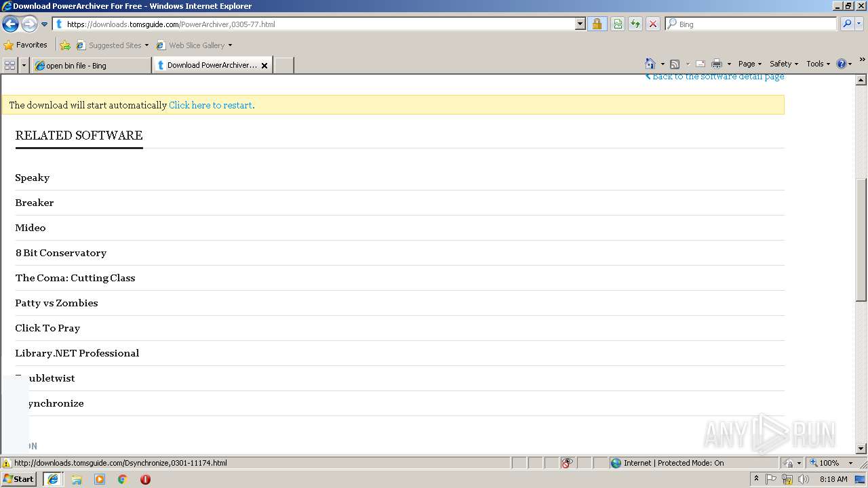Open the Mideo related software link
Screen dimensions: 868x488
31,228
